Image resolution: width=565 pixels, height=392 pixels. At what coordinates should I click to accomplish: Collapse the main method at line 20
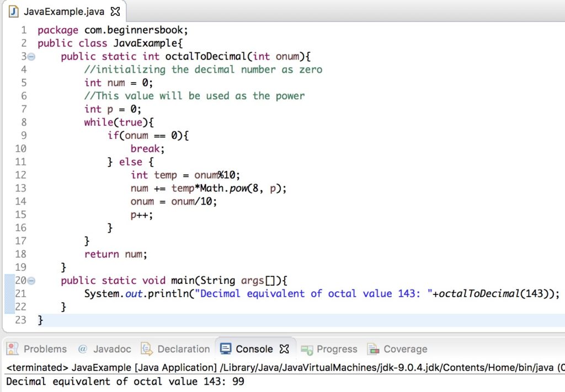(31, 281)
